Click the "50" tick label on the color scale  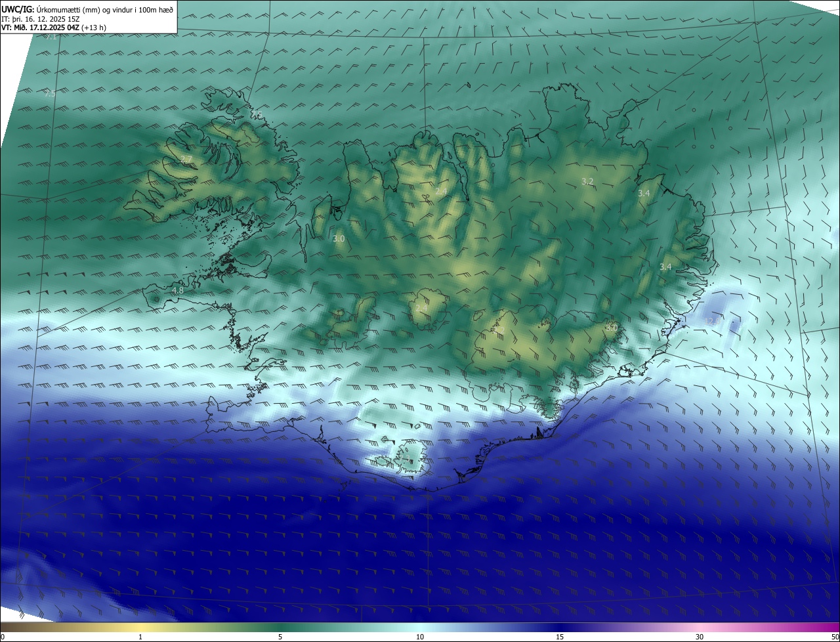click(x=835, y=637)
